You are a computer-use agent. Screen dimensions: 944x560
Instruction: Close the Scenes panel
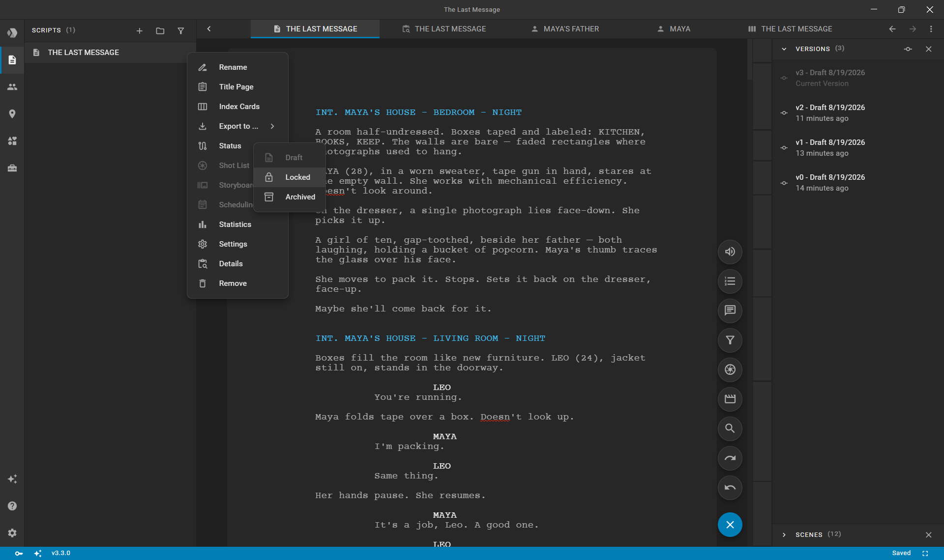click(x=929, y=535)
